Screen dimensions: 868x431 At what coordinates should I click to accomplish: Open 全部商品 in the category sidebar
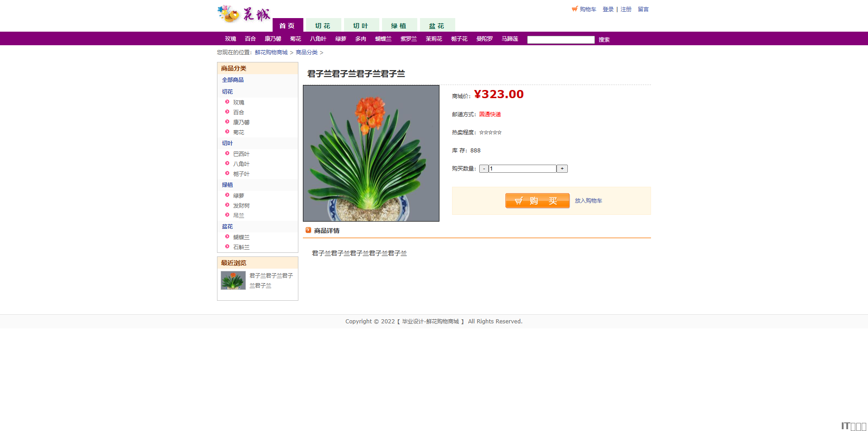[x=233, y=80]
